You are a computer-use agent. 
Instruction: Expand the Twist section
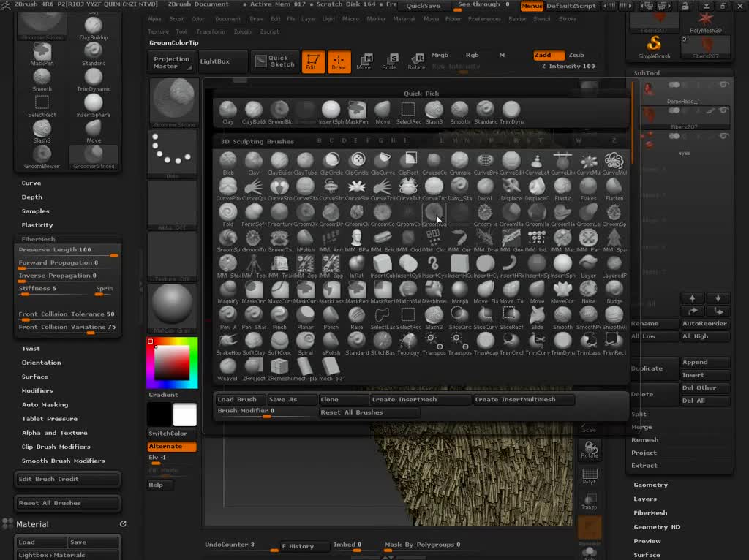click(x=31, y=349)
